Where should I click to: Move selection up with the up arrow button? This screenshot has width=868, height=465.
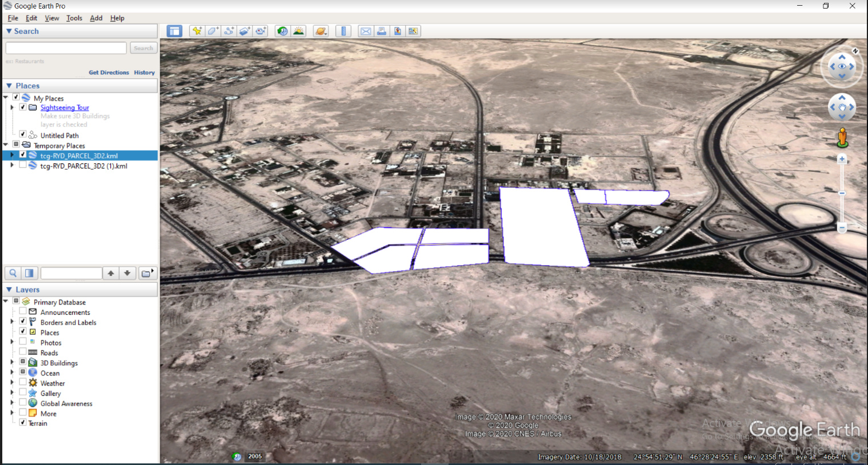[x=111, y=273]
